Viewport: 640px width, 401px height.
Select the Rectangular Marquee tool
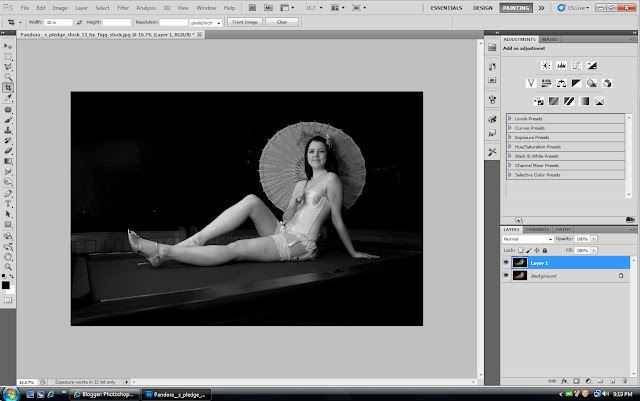click(x=8, y=56)
